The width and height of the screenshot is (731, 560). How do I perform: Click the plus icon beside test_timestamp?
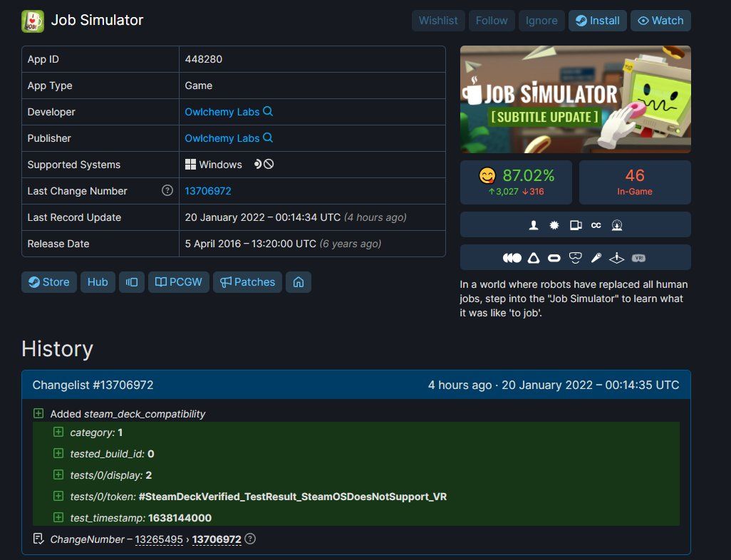click(58, 517)
